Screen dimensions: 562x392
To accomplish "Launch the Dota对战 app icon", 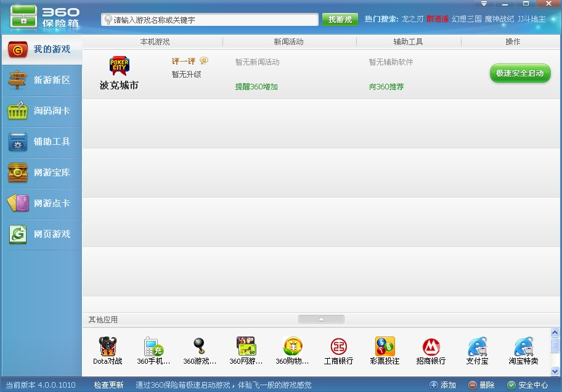I will coord(107,346).
